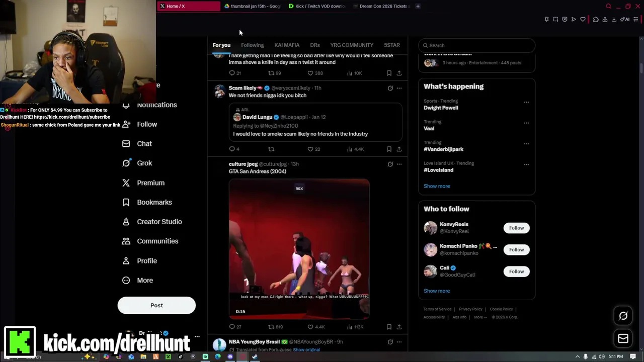
Task: Share the culture jpeg post
Action: pyautogui.click(x=399, y=327)
